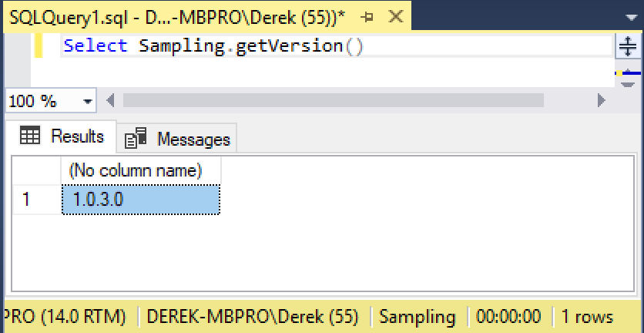Click the split editor window handle
The width and height of the screenshot is (644, 333).
click(627, 46)
